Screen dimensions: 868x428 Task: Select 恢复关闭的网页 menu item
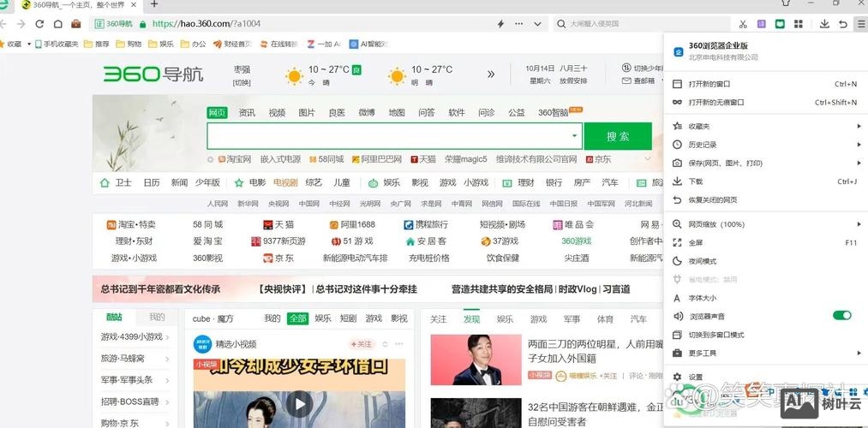[x=765, y=199]
